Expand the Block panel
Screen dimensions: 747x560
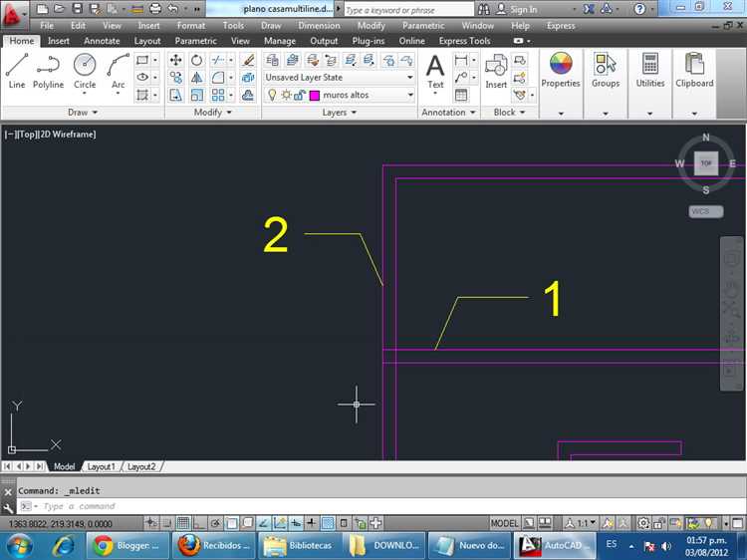tap(509, 113)
